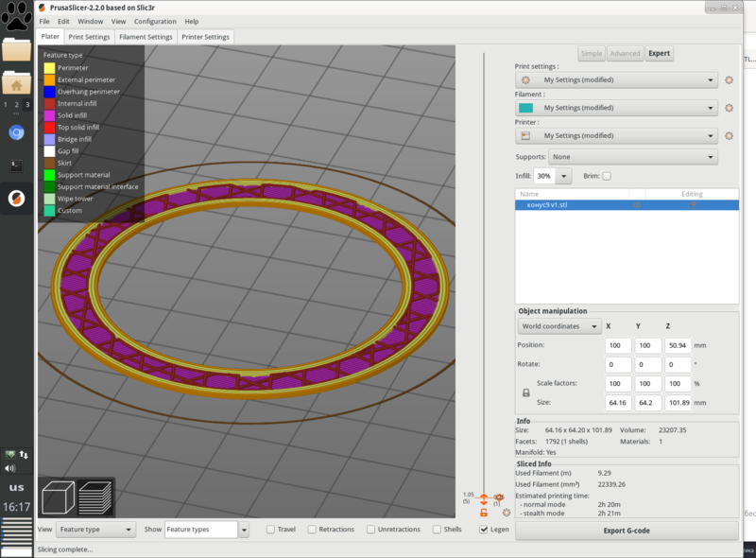Click edit icon for конус9 v1.stl object

pos(693,204)
